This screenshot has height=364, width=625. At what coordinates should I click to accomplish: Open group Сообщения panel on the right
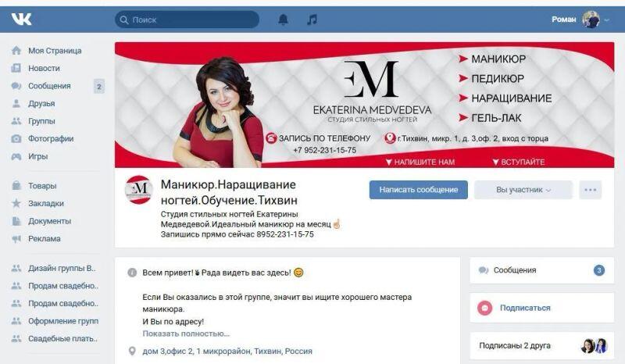(x=541, y=270)
